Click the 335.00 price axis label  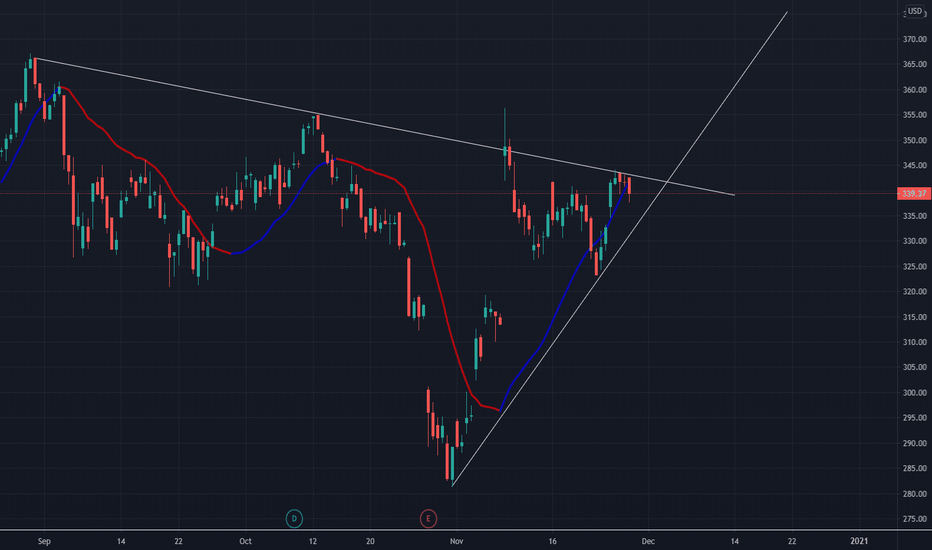click(915, 216)
